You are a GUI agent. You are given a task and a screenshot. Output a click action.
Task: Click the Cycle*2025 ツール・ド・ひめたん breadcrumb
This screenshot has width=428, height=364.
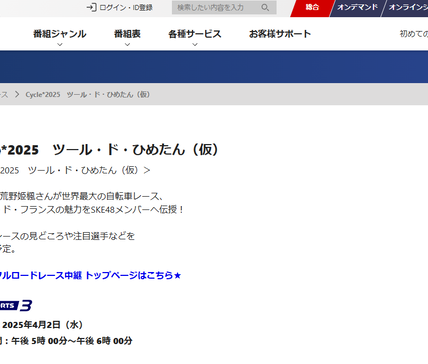click(x=88, y=94)
